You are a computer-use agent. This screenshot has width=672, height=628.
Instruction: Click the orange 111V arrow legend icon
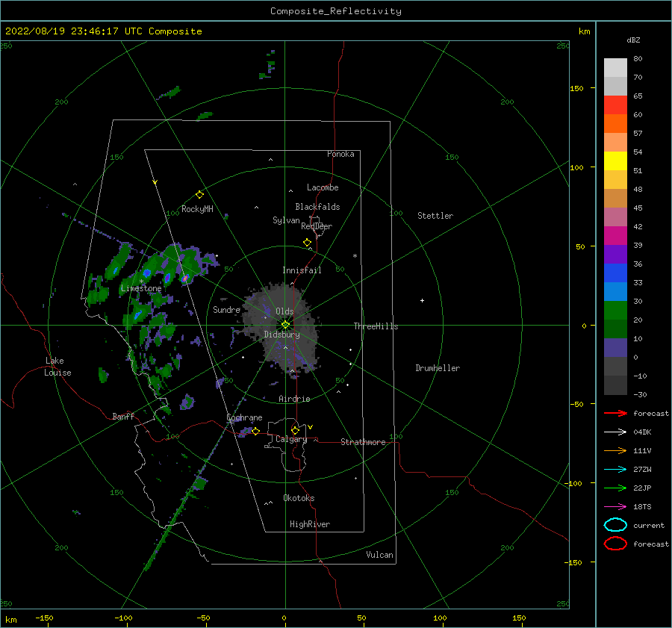pyautogui.click(x=615, y=450)
